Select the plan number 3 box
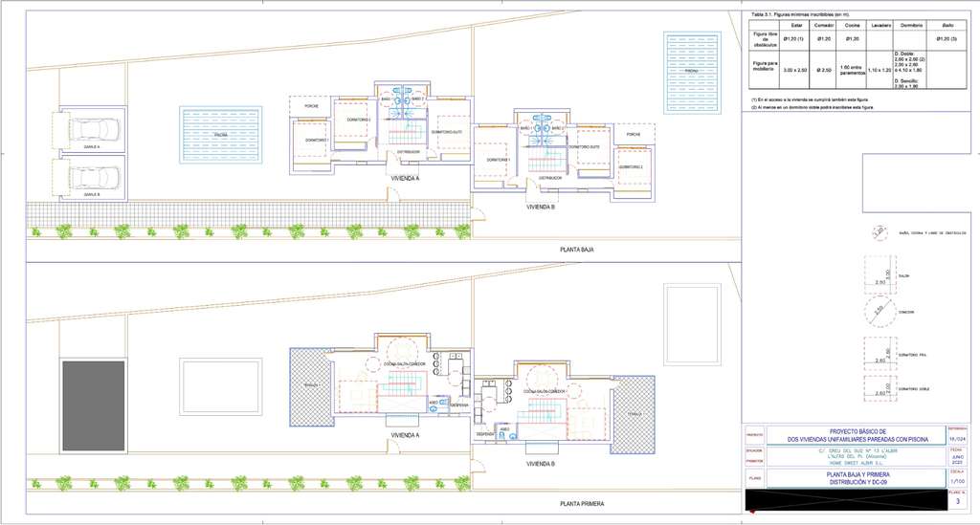980x525 pixels. tap(958, 500)
